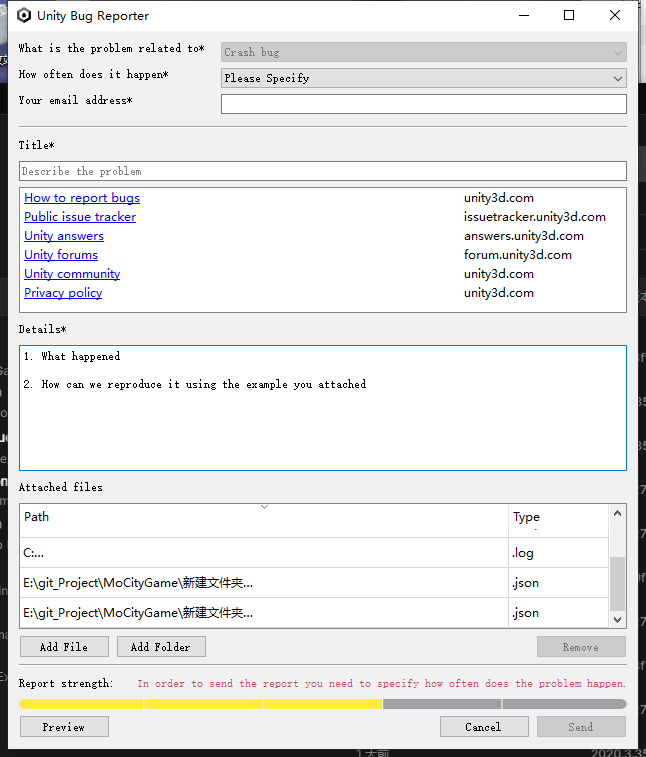Maximize the Unity Bug Reporter window
This screenshot has width=646, height=757.
569,15
